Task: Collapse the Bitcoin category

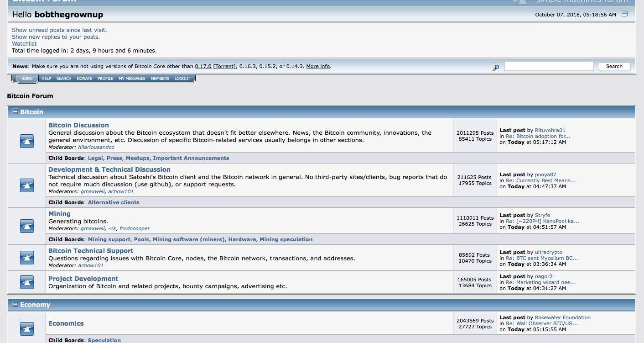Action: (x=15, y=111)
